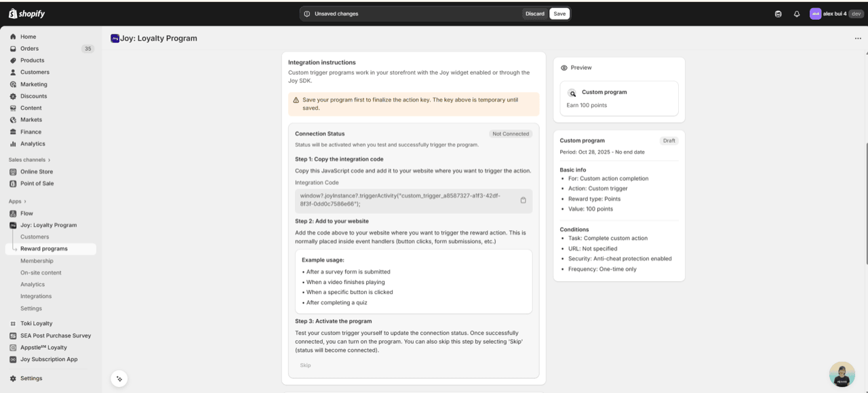Click the Point of Sale icon
This screenshot has width=868, height=393.
[13, 184]
